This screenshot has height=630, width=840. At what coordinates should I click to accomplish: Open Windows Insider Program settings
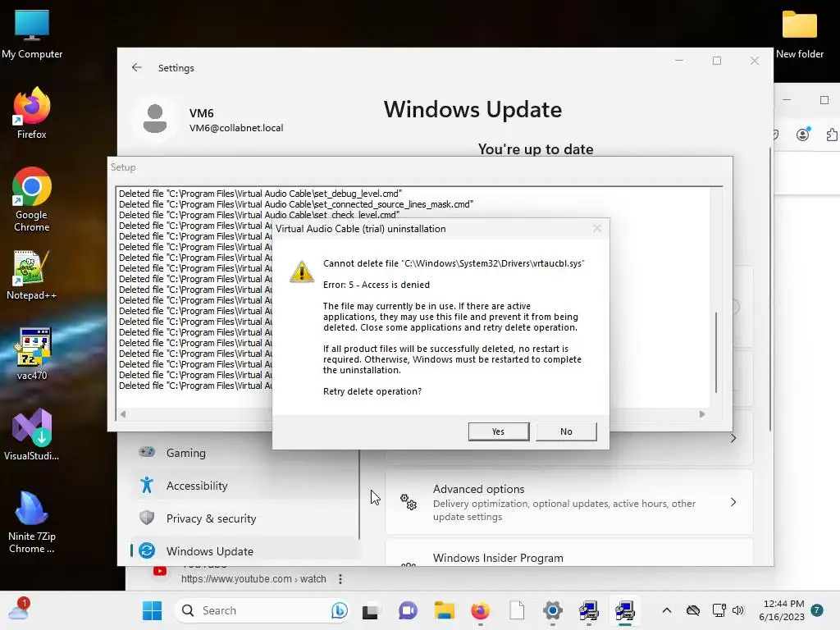pos(569,554)
